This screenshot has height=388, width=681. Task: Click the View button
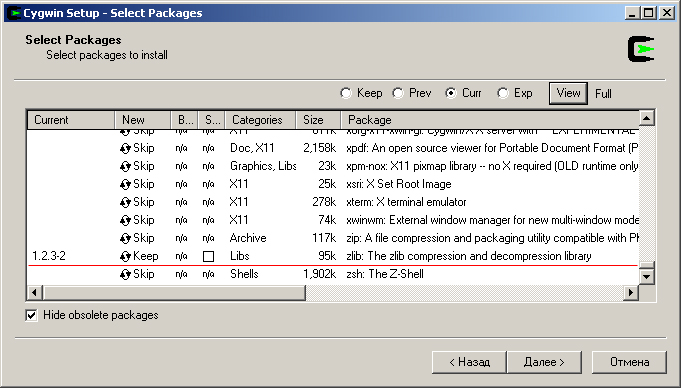pos(568,93)
